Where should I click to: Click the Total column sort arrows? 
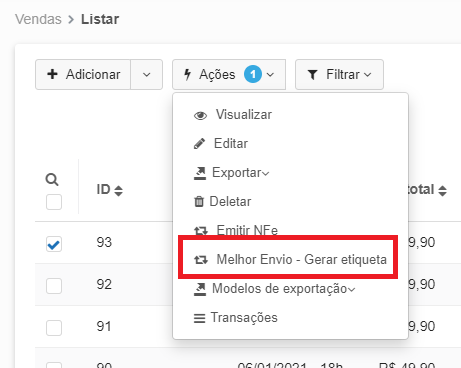tap(442, 191)
